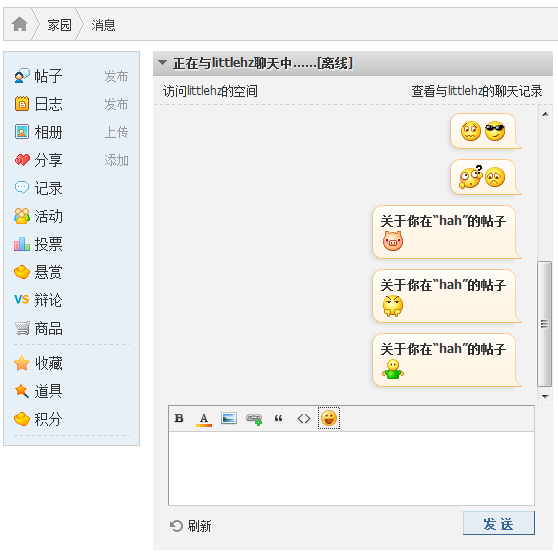Insert a quote block
This screenshot has height=556, width=558.
pos(279,418)
